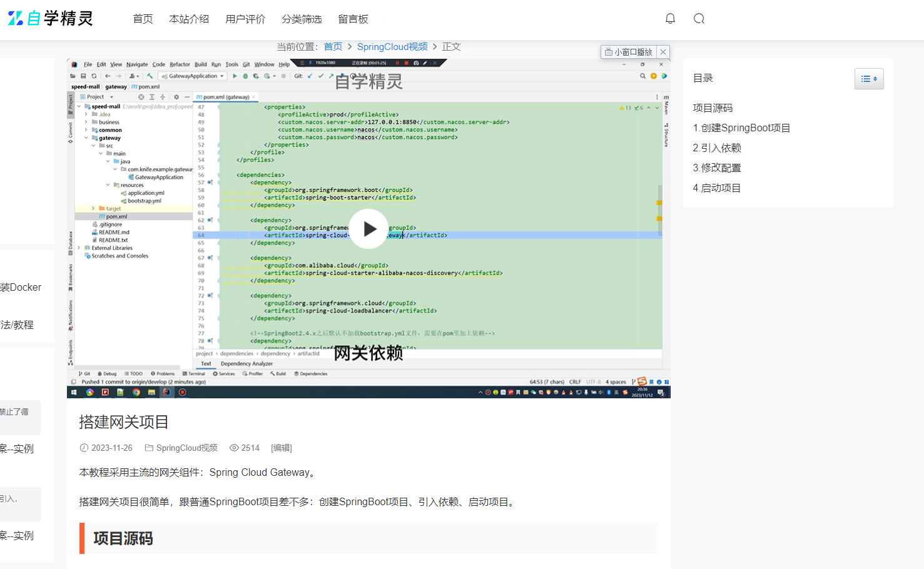Click 正文 in the breadcrumb

[452, 47]
